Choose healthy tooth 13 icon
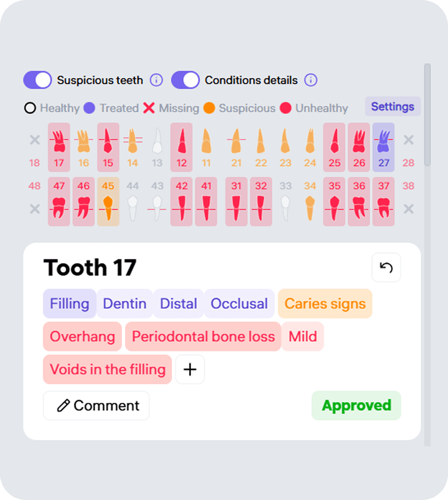This screenshot has width=448, height=500. click(x=157, y=147)
